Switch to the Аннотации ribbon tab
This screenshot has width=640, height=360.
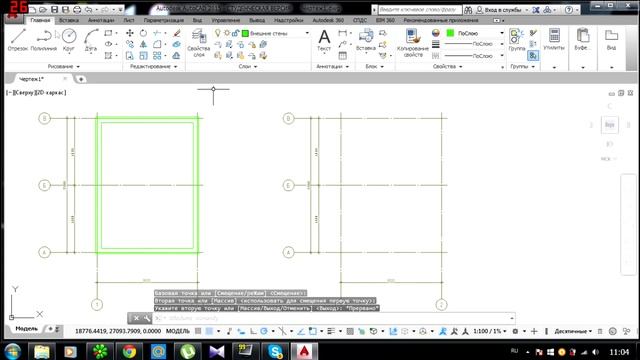pos(101,20)
